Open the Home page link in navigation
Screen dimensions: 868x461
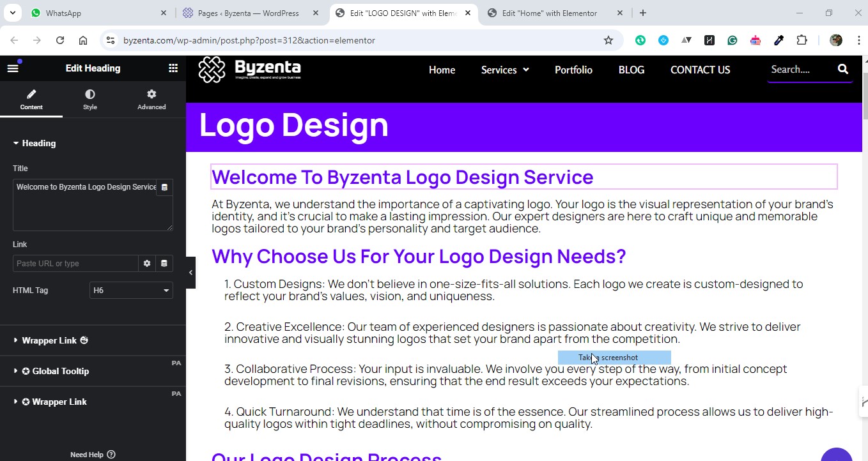(x=442, y=70)
